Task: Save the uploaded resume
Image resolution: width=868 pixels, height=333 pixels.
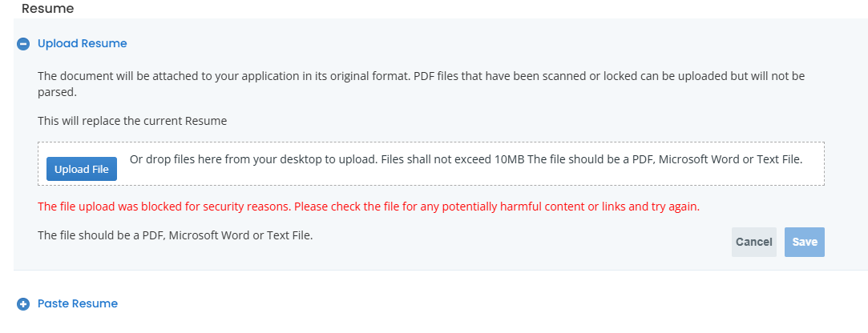Action: [804, 242]
